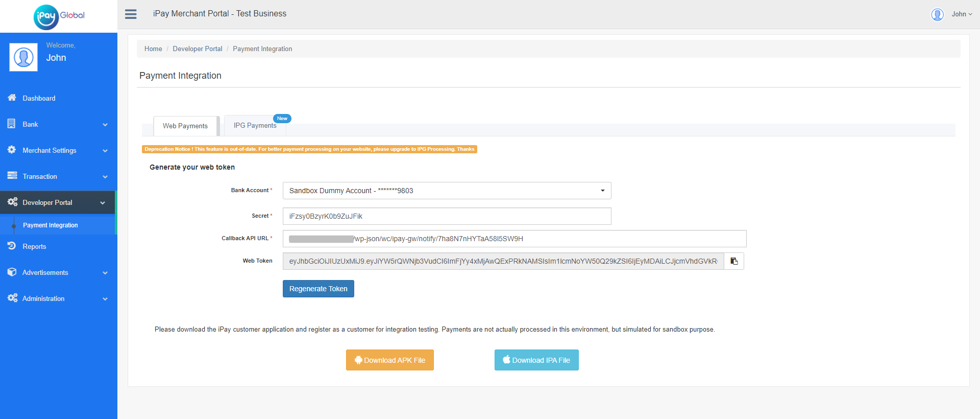
Task: Click the Generate your web token heading
Action: point(192,167)
